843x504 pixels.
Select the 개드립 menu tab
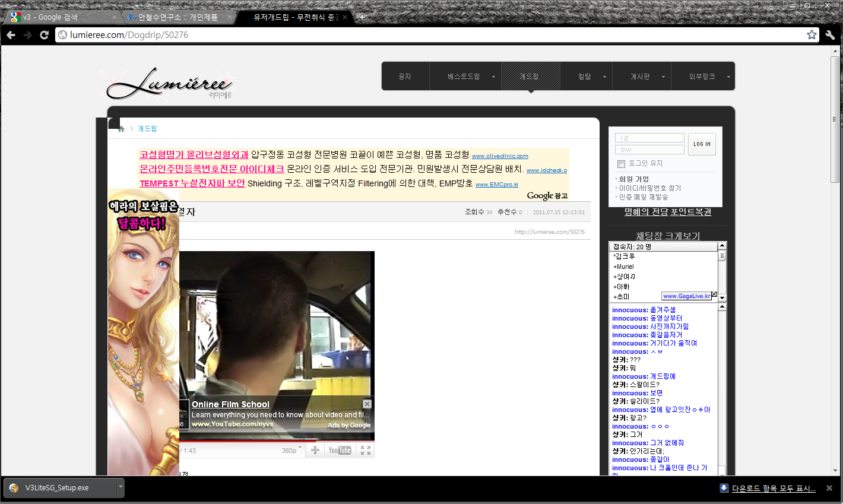[x=530, y=77]
